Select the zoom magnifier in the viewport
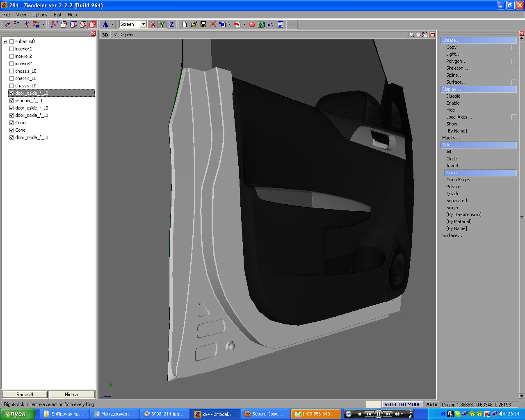 [x=411, y=35]
